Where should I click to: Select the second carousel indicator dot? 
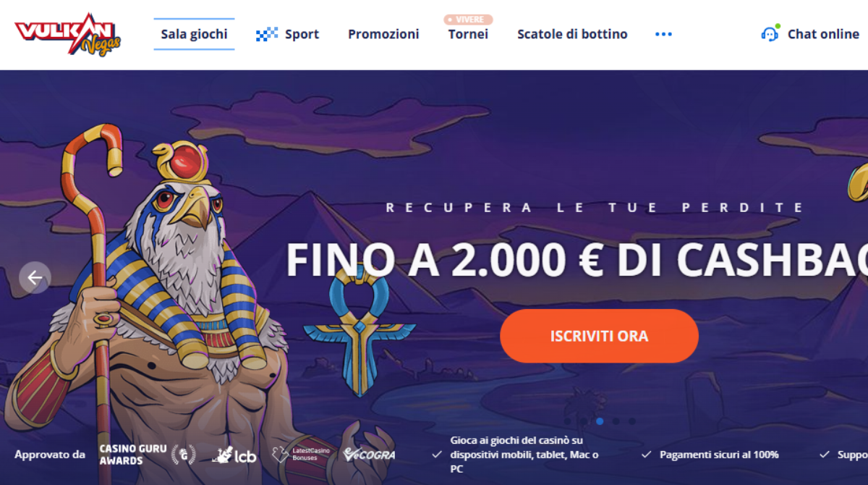[x=584, y=421]
